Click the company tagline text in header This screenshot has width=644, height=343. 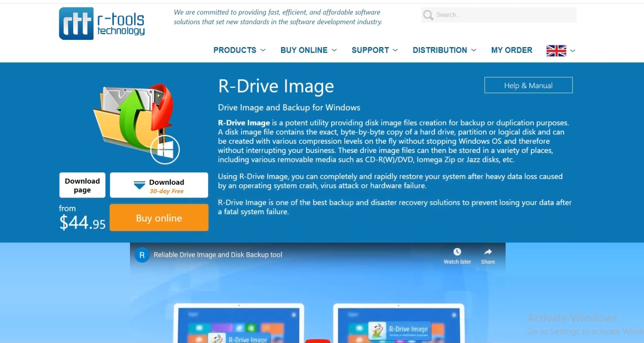pos(278,17)
